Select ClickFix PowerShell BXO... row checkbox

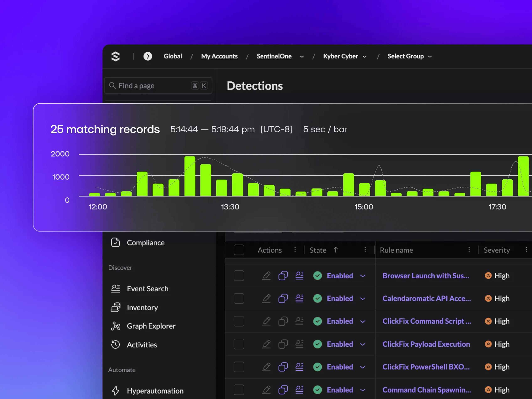(x=239, y=367)
